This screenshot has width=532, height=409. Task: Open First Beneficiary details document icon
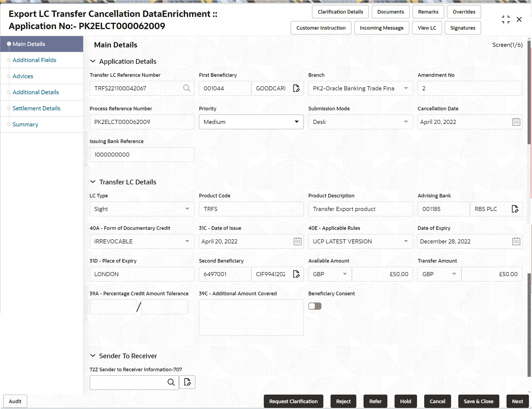point(296,88)
